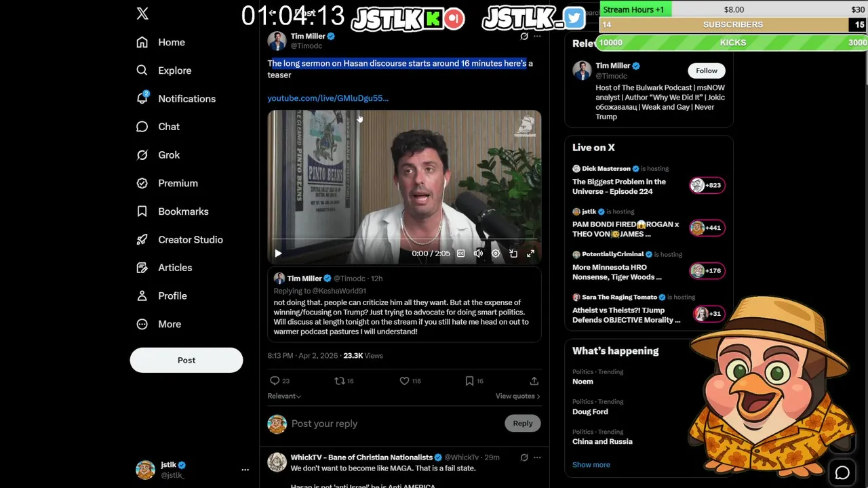Click the white Post button
This screenshot has height=488, width=868.
click(186, 360)
